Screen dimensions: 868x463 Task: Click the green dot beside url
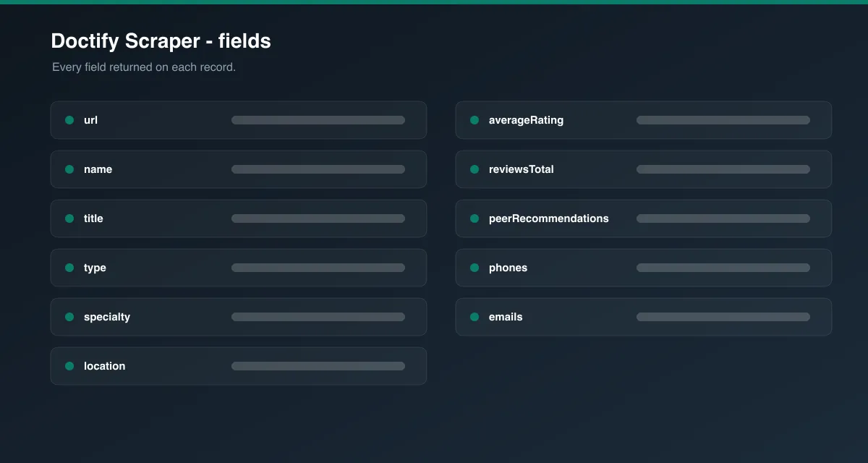(x=69, y=120)
